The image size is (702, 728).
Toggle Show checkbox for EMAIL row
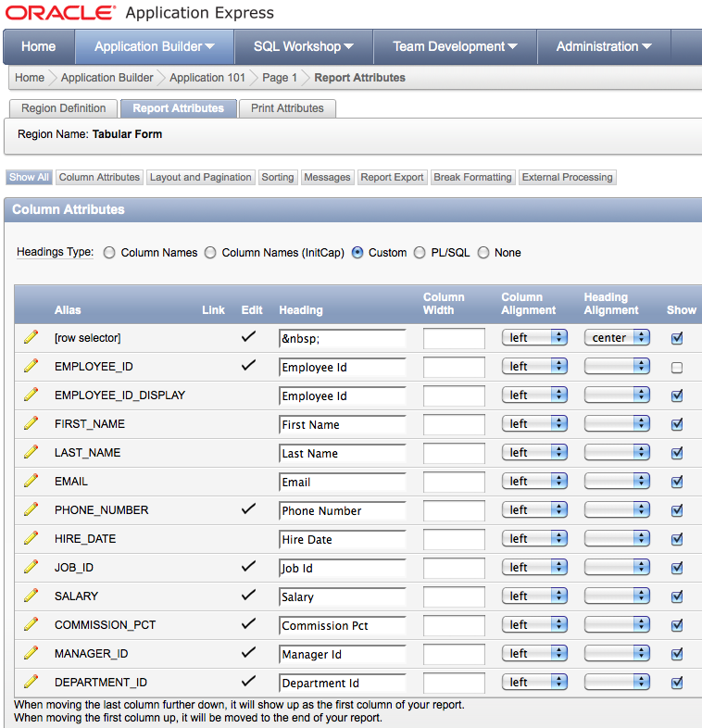coord(677,482)
